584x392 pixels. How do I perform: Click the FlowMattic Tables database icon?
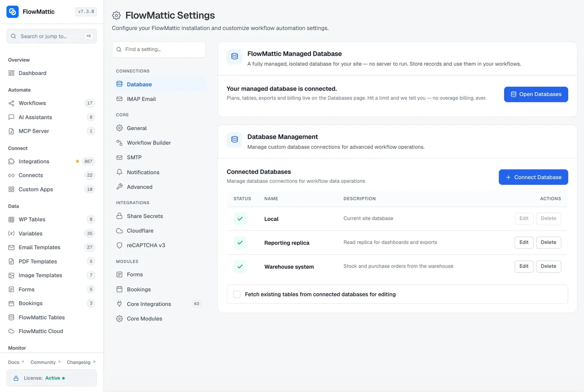(x=11, y=317)
